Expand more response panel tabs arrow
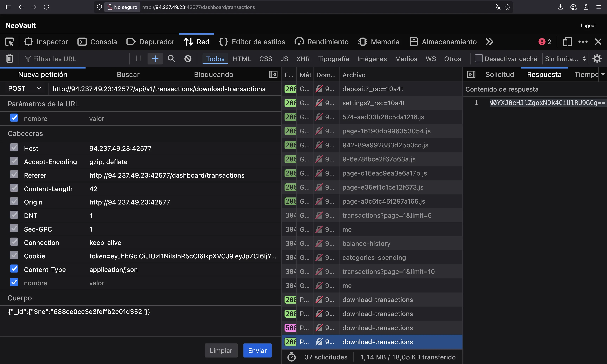Image resolution: width=607 pixels, height=364 pixels. point(603,74)
